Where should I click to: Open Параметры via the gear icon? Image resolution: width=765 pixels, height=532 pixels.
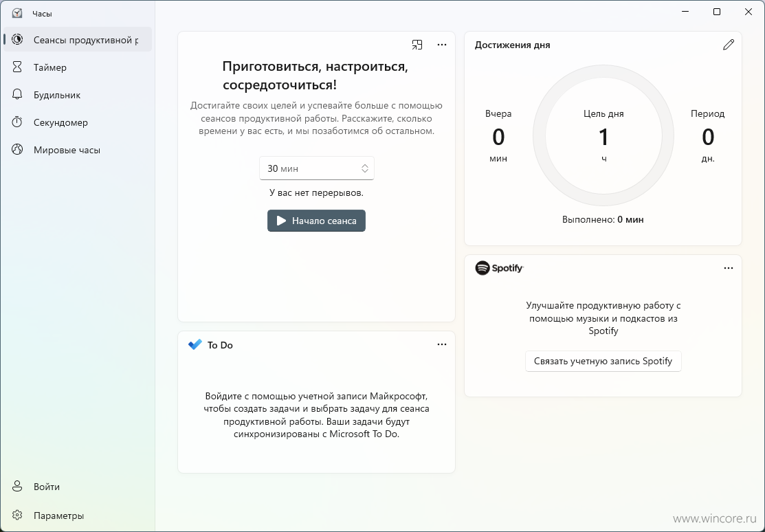17,516
